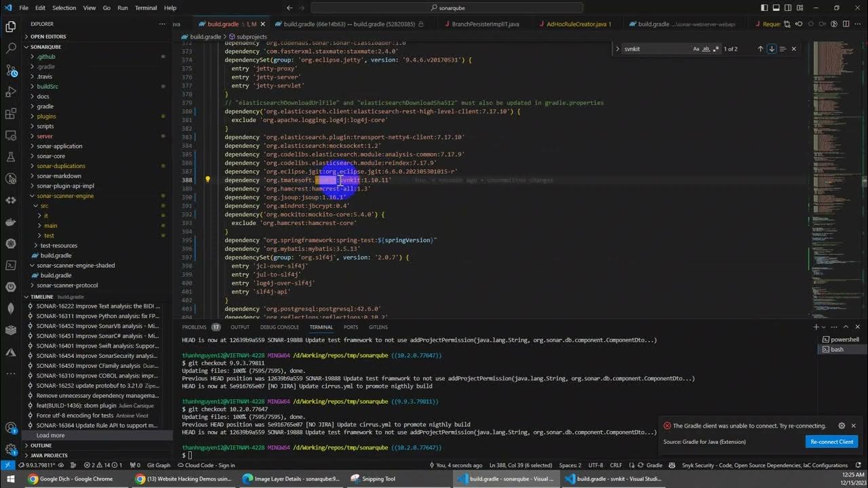This screenshot has height=488, width=868.
Task: Click the Git Graph status bar button
Action: coord(159,466)
